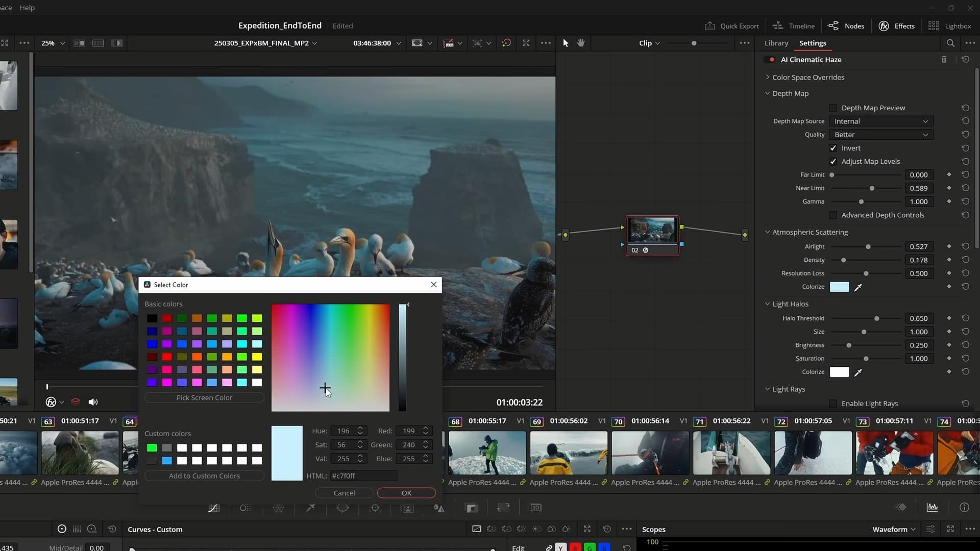Open the Tracker tool
980x551 pixels.
[x=375, y=508]
